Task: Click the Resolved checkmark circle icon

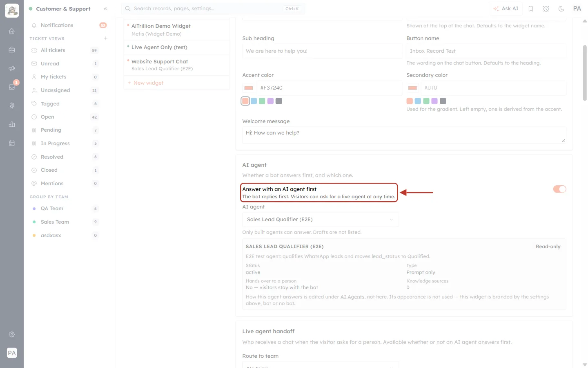Action: coord(34,157)
